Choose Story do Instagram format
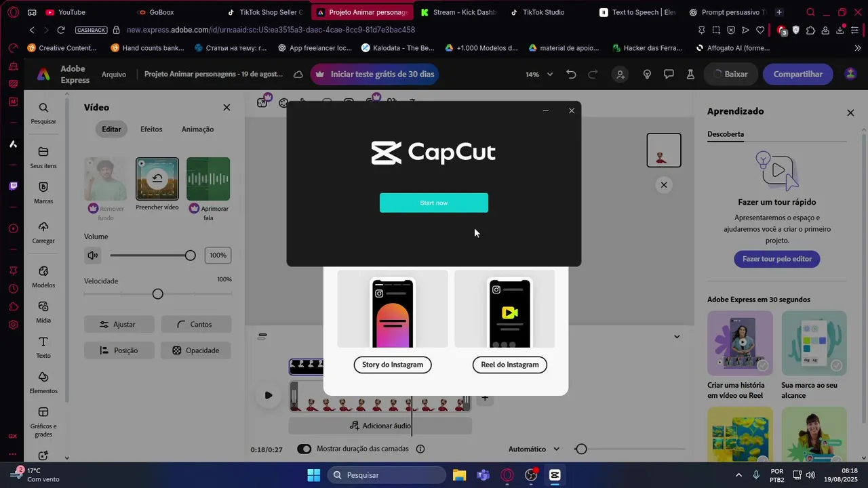The width and height of the screenshot is (868, 488). click(393, 365)
